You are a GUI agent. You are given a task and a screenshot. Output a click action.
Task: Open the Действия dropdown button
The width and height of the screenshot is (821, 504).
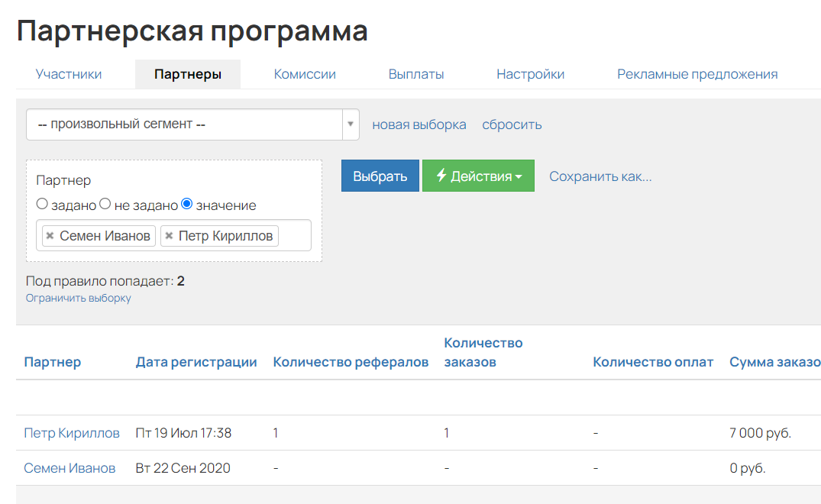479,176
